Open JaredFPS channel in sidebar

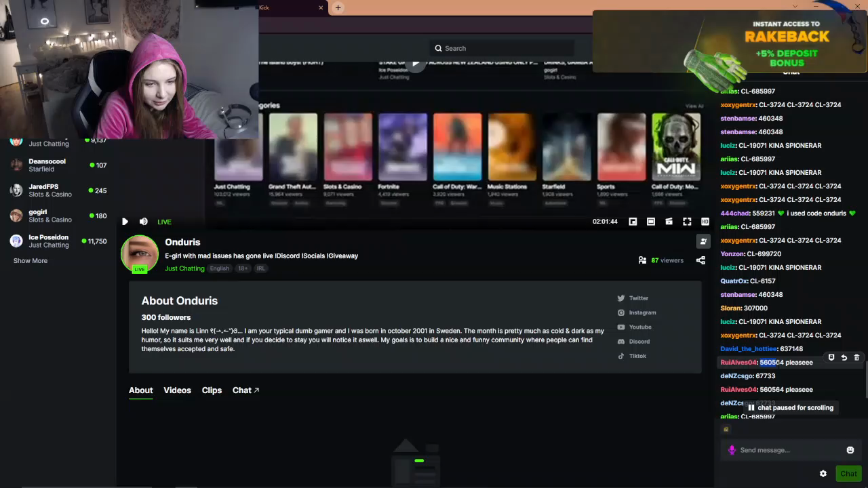(58, 190)
